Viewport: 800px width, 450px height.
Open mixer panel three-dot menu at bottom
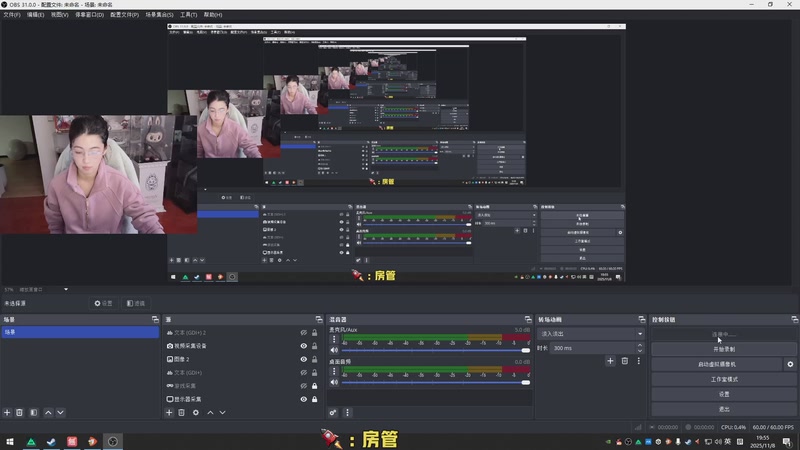(x=347, y=412)
